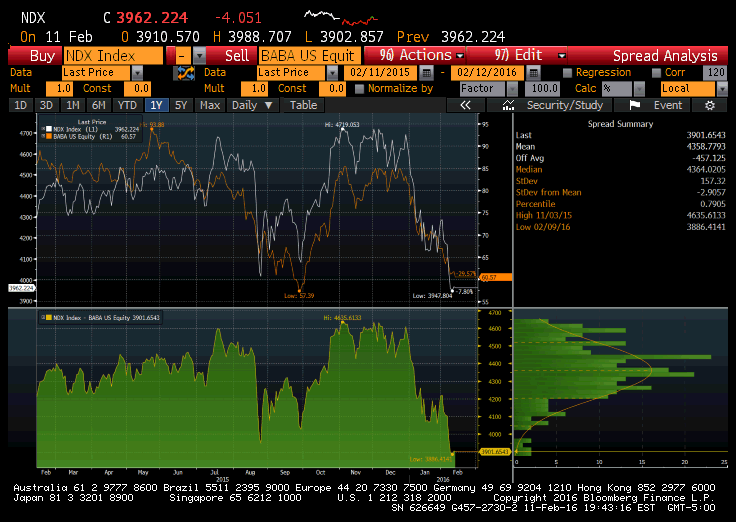Select the 3D range tab

pos(46,105)
